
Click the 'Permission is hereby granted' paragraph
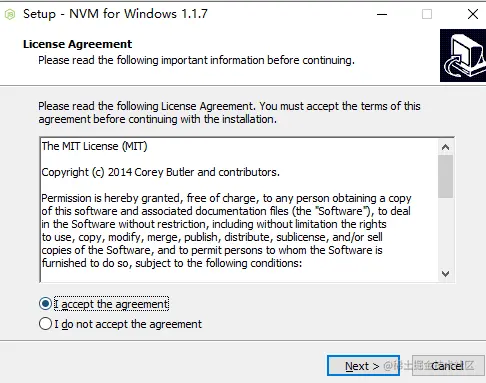point(226,231)
